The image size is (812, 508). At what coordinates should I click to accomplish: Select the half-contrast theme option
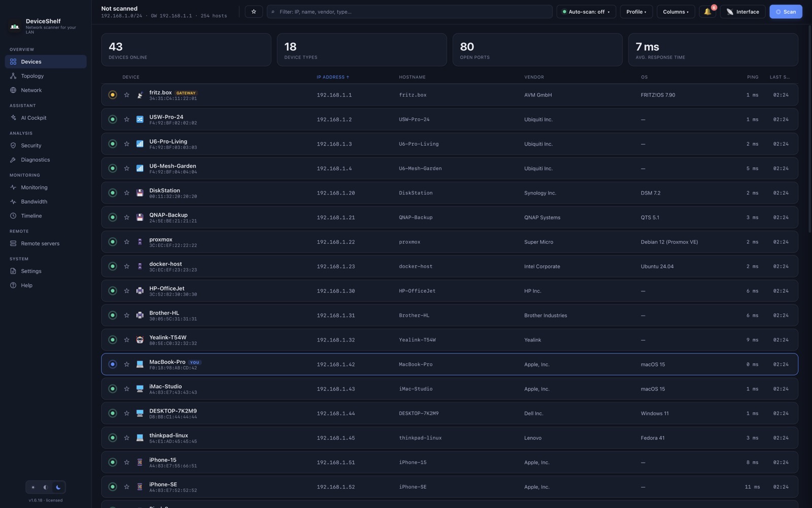click(x=46, y=487)
